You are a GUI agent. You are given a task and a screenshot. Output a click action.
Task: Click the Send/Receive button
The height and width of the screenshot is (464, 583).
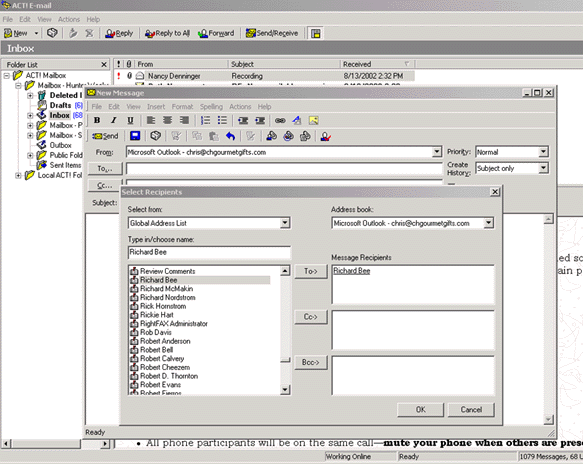pos(272,33)
